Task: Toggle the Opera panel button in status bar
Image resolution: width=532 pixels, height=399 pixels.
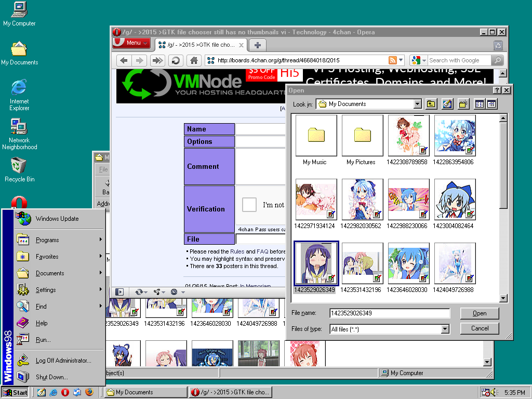Action: 119,292
